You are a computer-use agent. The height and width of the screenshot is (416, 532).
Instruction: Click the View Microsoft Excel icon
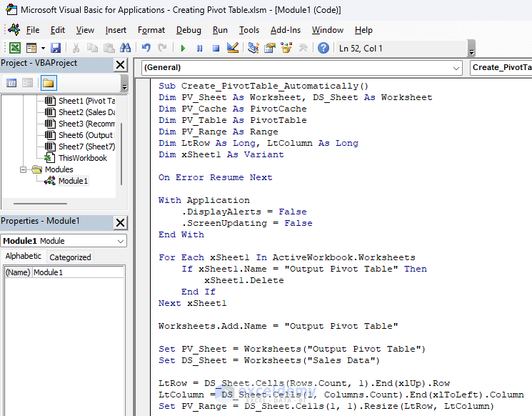point(14,48)
